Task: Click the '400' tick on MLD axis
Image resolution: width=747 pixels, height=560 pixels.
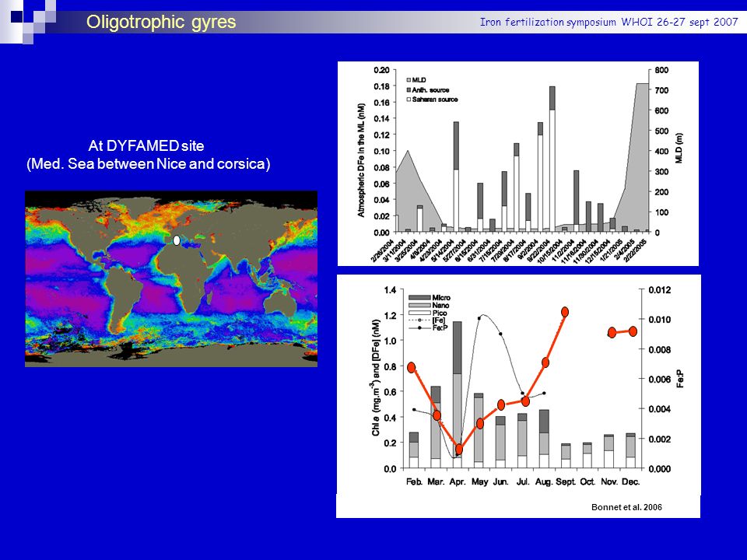Action: 661,152
